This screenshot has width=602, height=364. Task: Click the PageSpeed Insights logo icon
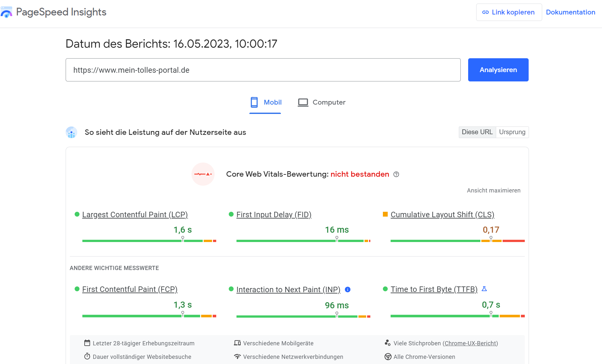[6, 12]
